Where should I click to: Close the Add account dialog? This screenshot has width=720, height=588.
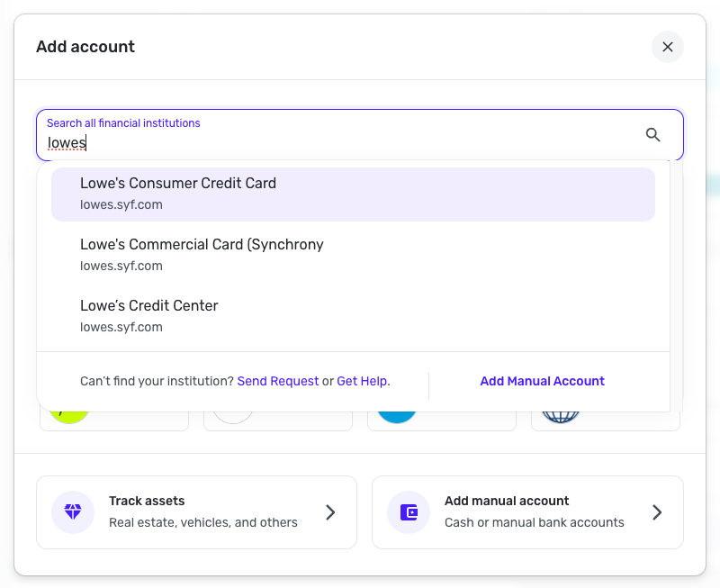click(668, 47)
